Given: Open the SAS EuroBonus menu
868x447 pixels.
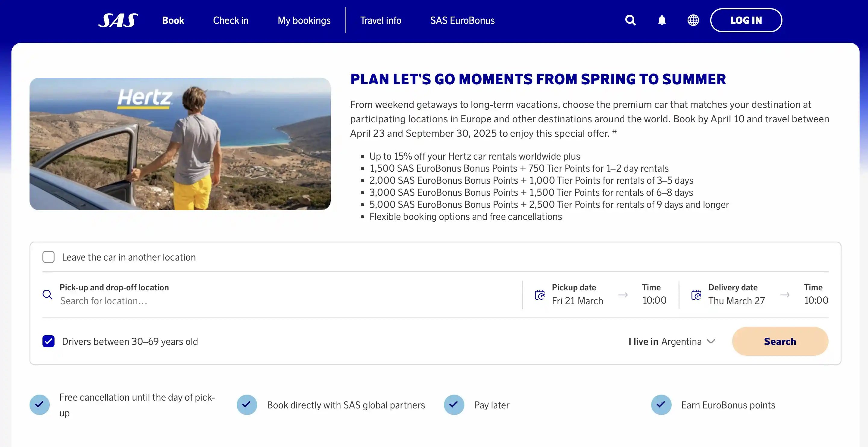Looking at the screenshot, I should click(x=462, y=20).
